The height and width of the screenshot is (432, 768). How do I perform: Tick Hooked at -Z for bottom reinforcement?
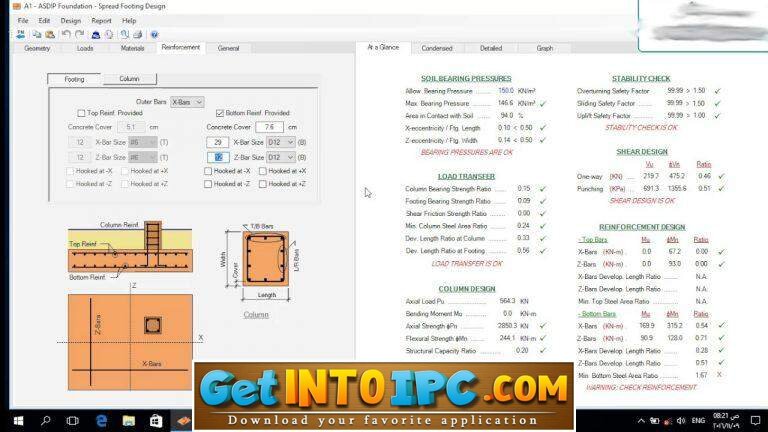coord(208,184)
